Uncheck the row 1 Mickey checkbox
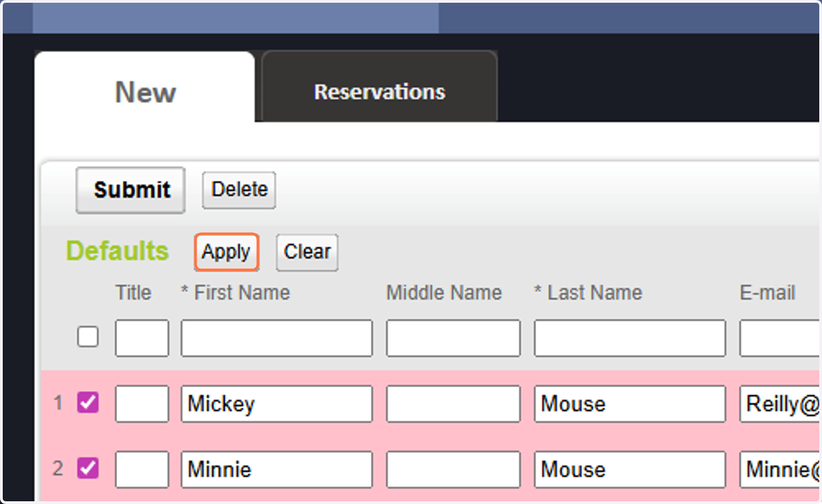This screenshot has width=822, height=504. pyautogui.click(x=88, y=403)
